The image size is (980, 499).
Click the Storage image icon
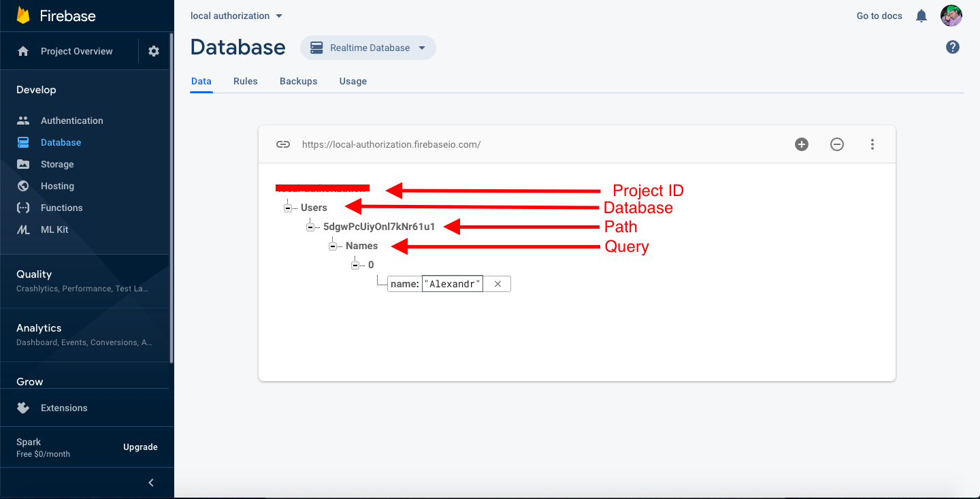coord(23,164)
